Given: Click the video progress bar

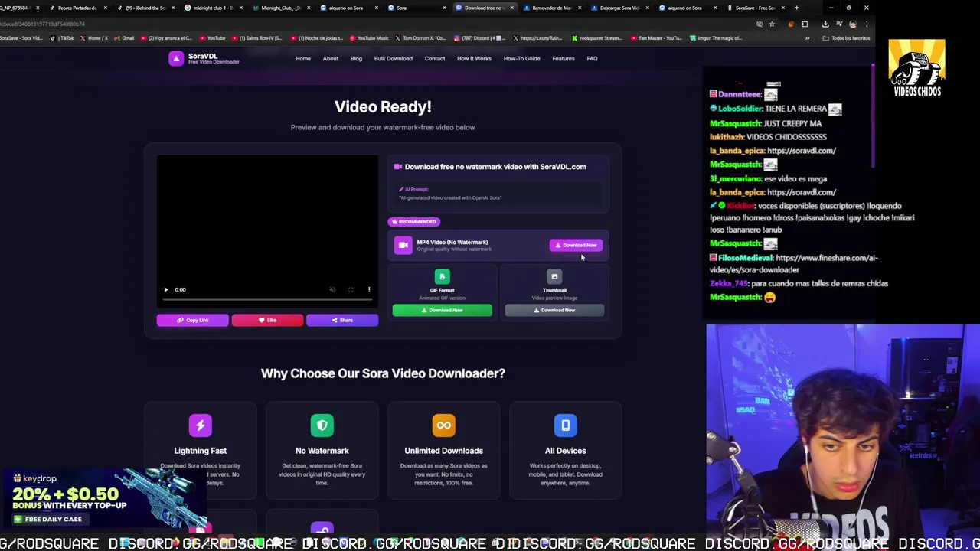Looking at the screenshot, I should 267,300.
